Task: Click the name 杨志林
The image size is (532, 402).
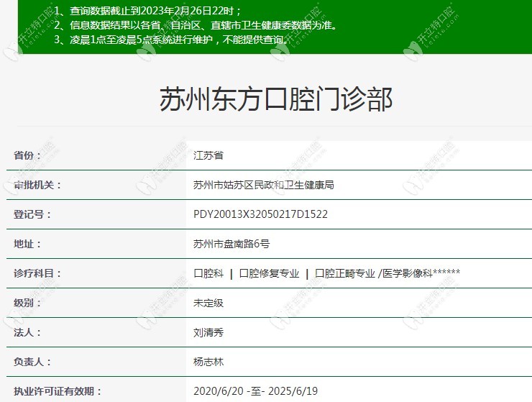Action: click(x=208, y=362)
